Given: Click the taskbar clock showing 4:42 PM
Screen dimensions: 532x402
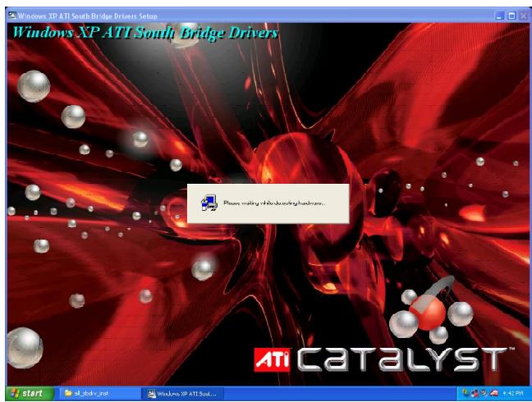Looking at the screenshot, I should click(513, 393).
